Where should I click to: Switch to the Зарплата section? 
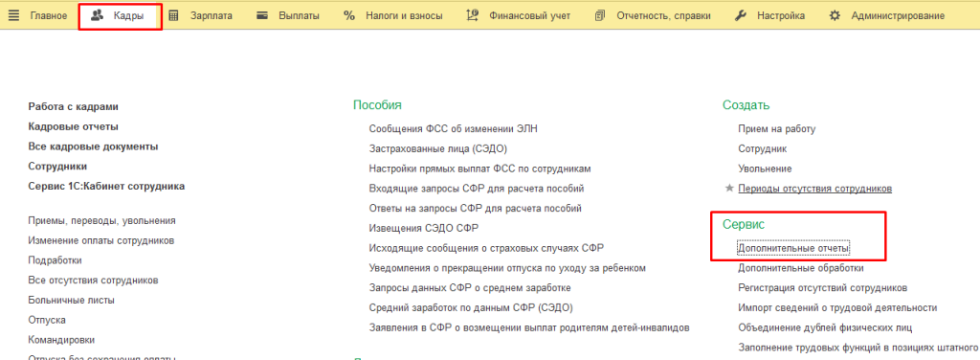coord(212,15)
